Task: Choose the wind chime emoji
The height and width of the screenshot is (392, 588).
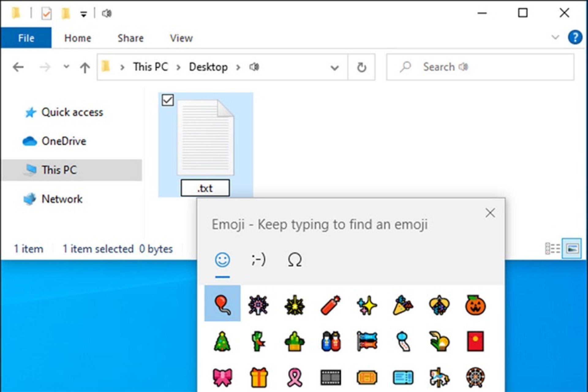Action: 403,341
